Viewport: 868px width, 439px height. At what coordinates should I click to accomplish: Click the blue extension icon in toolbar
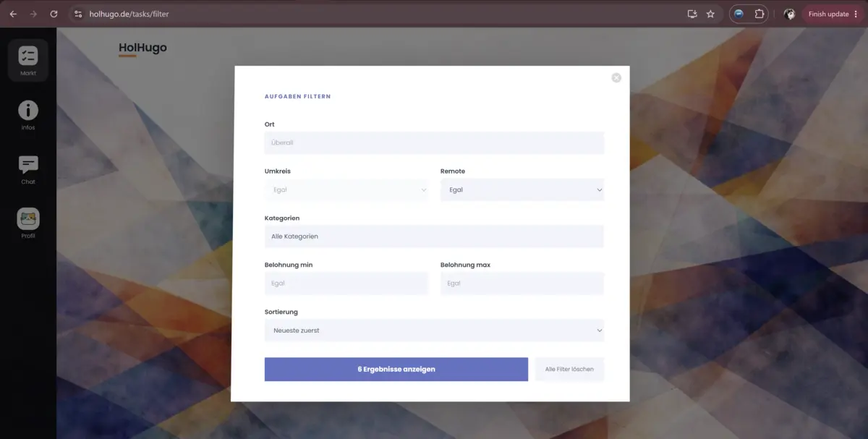739,14
